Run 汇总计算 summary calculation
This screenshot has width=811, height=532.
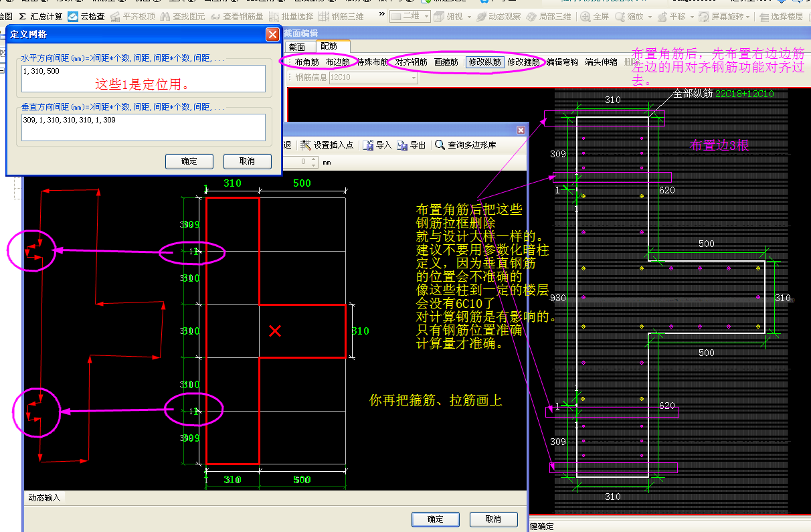tap(40, 16)
